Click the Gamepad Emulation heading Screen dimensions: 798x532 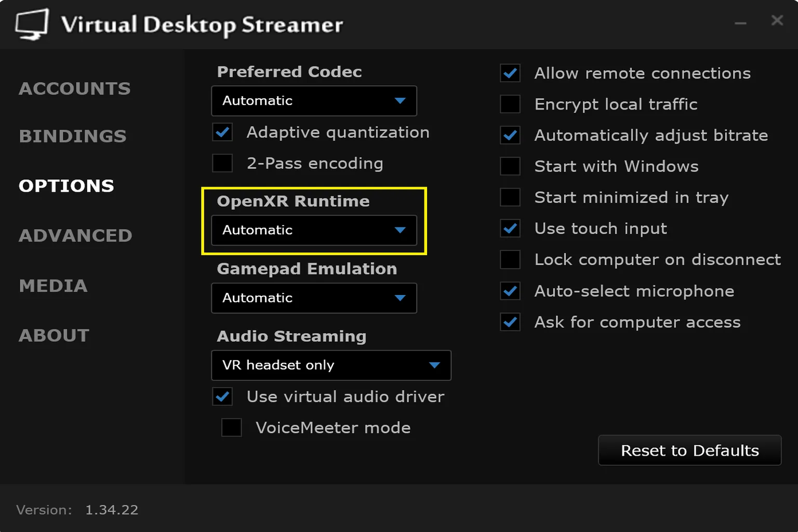(x=307, y=269)
